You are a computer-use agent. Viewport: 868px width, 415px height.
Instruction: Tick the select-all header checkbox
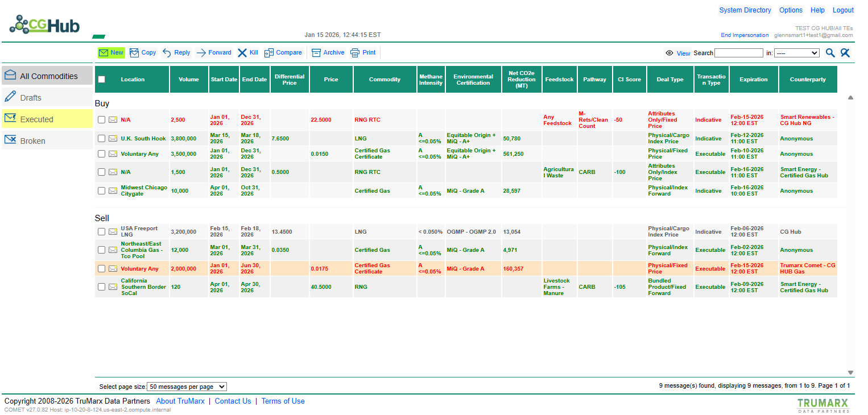[101, 80]
